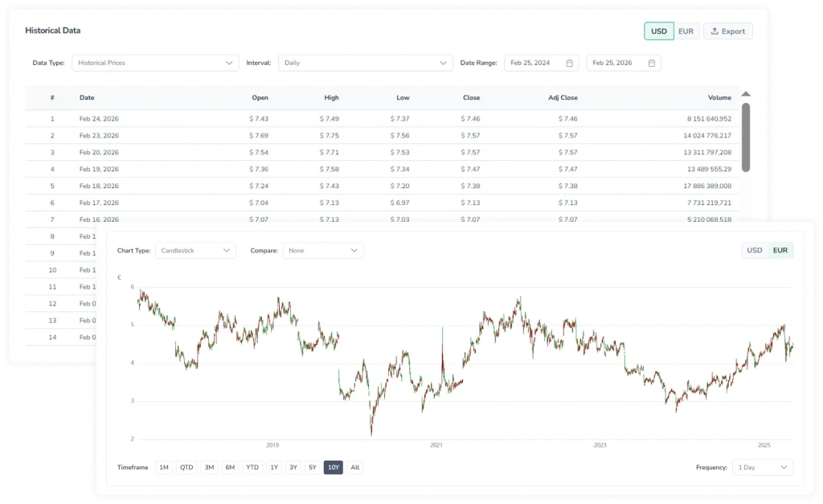Click the Interval dropdown chevron
823x504 pixels.
click(x=443, y=62)
